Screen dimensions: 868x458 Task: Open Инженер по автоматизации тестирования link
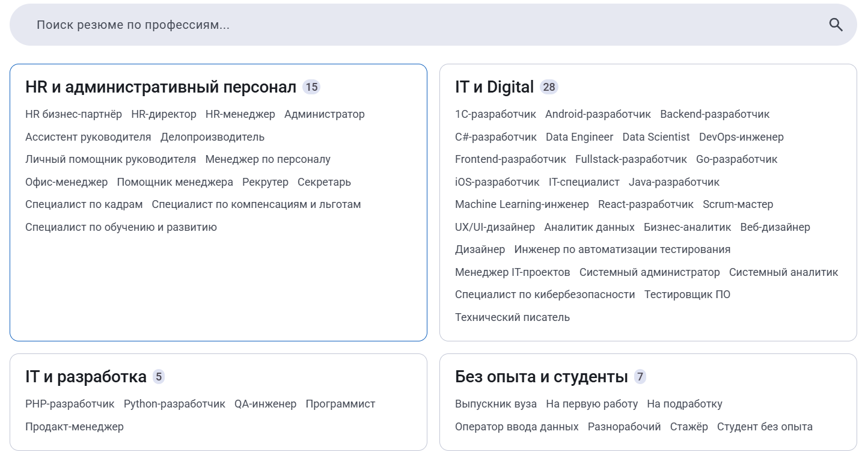622,249
